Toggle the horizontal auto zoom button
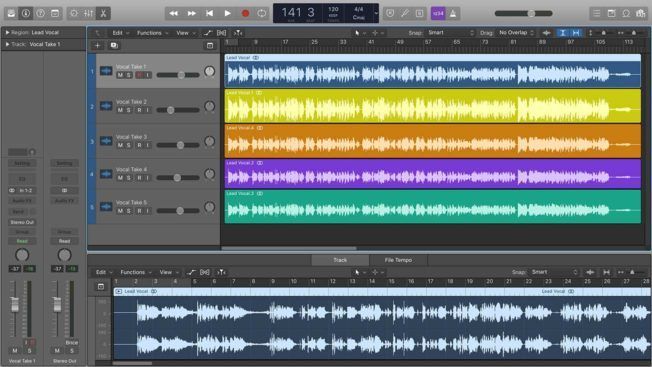Image resolution: width=652 pixels, height=367 pixels. coord(576,33)
